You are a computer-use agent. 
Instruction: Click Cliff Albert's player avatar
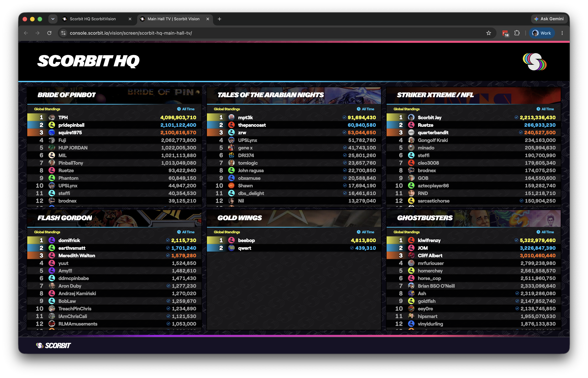(x=411, y=255)
